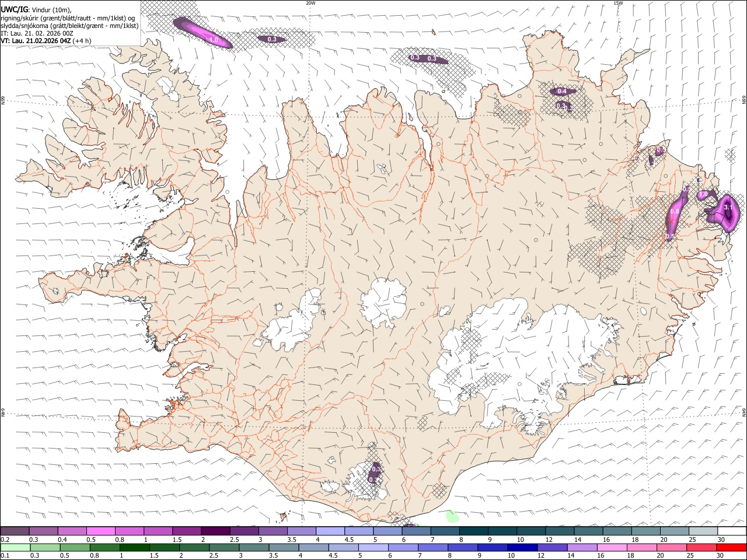Screen dimensions: 747x560
Task: Select the grey-teal swatch between 3 and 3.5, lower row
Action: pos(254,547)
